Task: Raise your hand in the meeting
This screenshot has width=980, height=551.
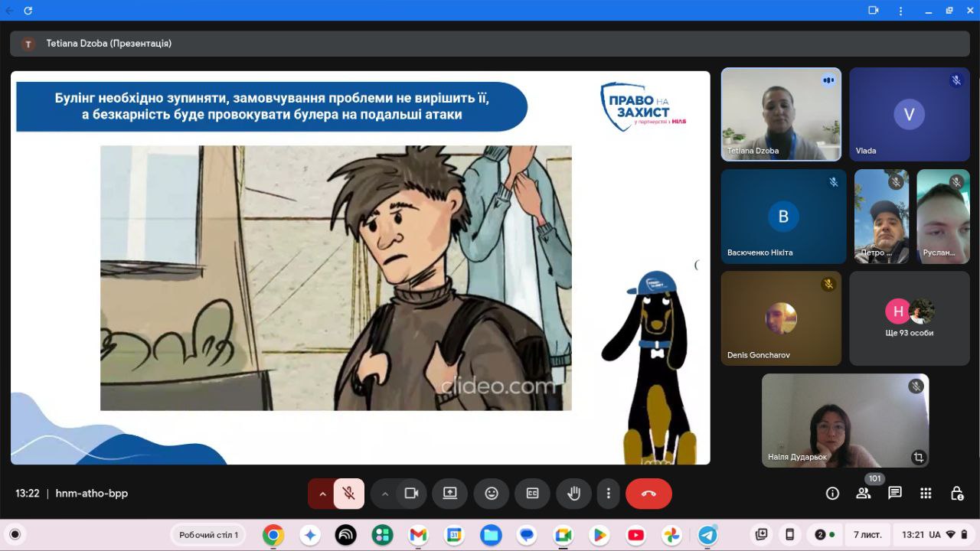Action: (573, 494)
